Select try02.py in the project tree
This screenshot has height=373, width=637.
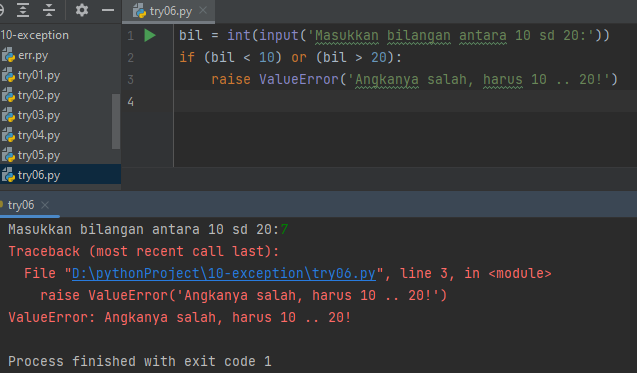pyautogui.click(x=39, y=95)
